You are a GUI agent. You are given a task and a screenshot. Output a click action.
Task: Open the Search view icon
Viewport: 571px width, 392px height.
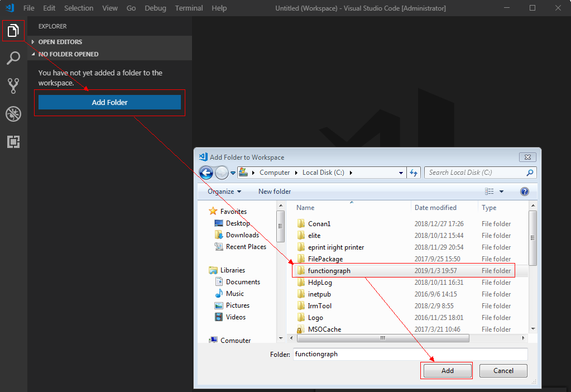(13, 58)
